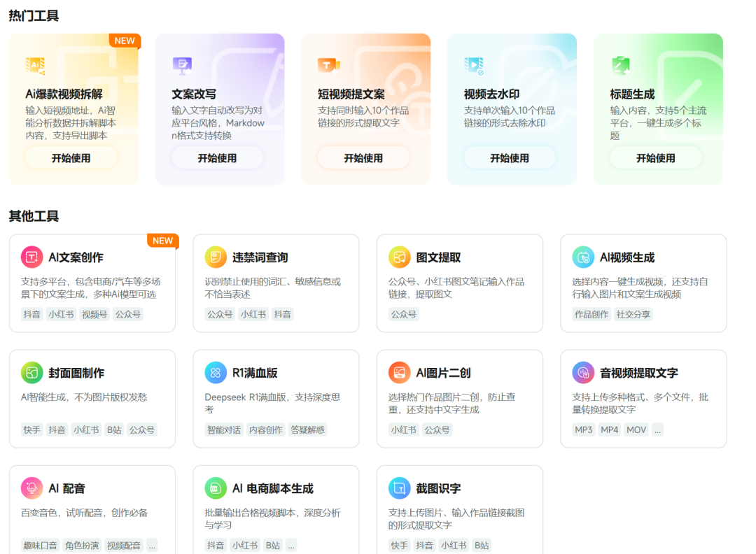This screenshot has height=554, width=756.
Task: Click the AI视频生成 blue icon
Action: (x=584, y=257)
